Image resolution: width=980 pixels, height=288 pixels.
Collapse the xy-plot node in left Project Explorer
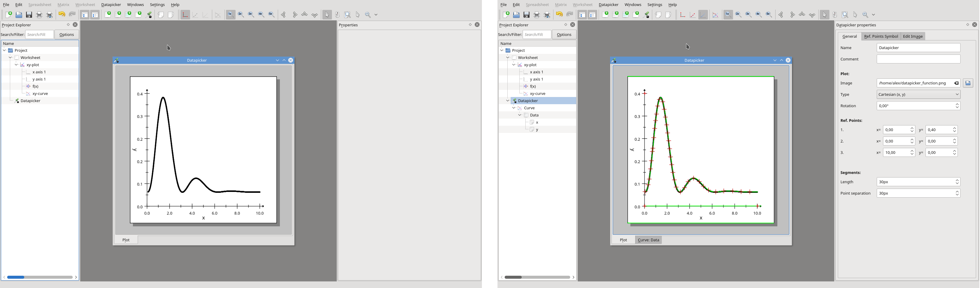(16, 65)
